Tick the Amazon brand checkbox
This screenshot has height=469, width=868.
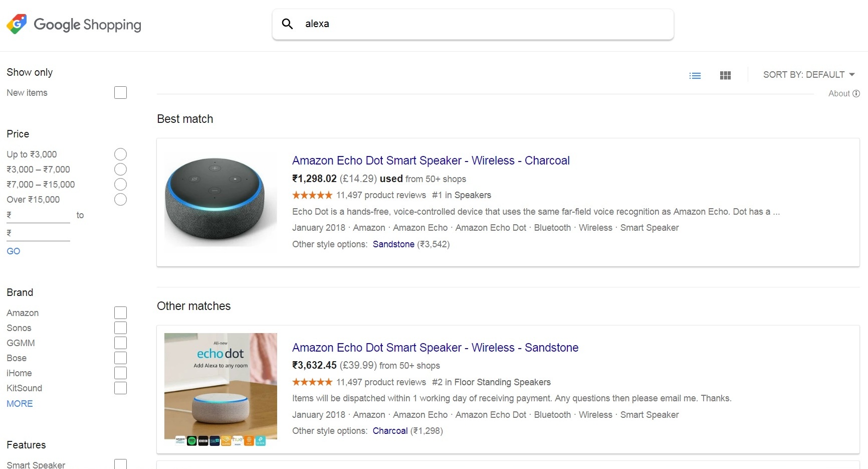pos(120,313)
